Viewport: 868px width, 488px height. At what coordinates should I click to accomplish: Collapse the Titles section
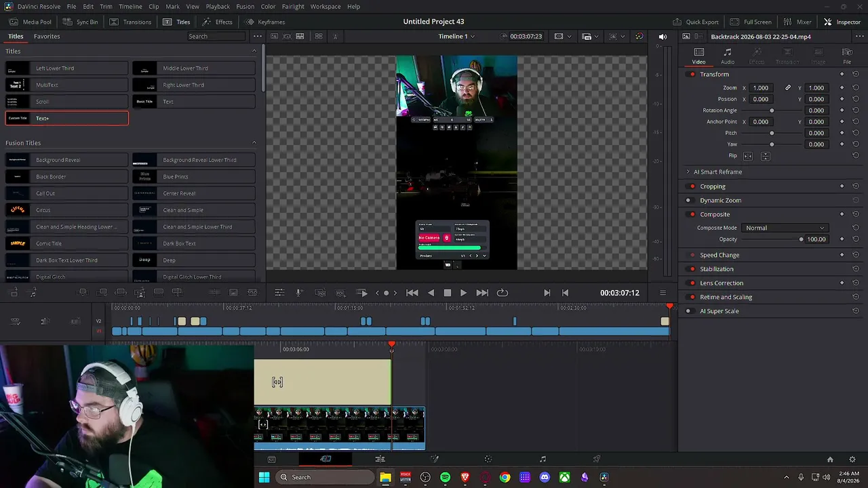pos(254,51)
